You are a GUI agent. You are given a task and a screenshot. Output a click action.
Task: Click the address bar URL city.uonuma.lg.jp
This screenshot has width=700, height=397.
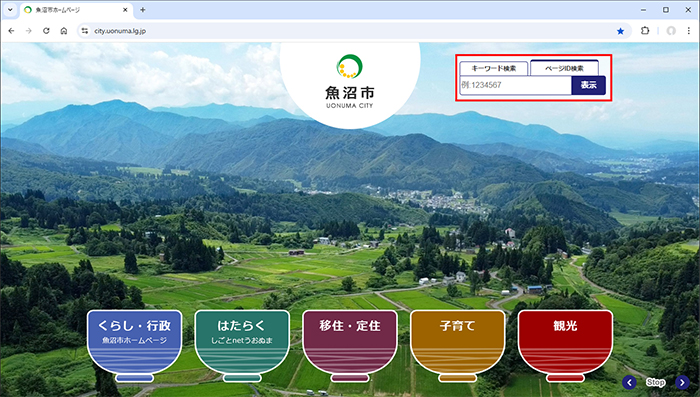[x=120, y=31]
